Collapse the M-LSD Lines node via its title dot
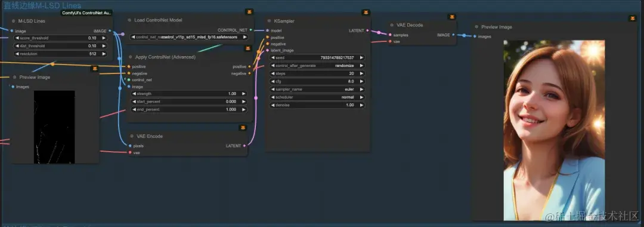Viewport: 644px width, 227px height. tap(14, 21)
